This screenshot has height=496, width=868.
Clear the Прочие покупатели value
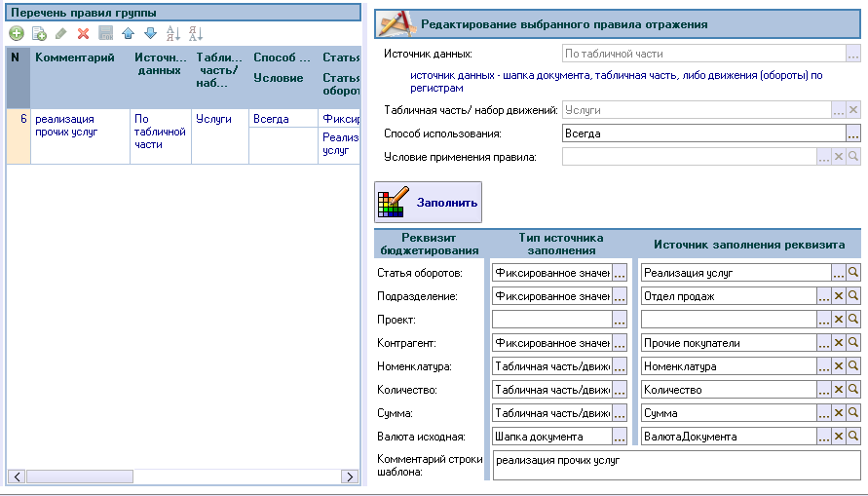pyautogui.click(x=838, y=343)
